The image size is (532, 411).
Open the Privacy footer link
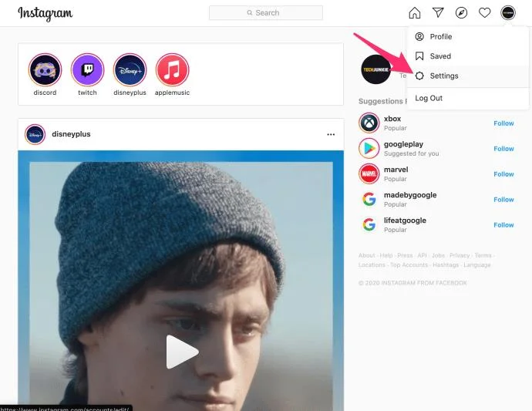pyautogui.click(x=460, y=255)
